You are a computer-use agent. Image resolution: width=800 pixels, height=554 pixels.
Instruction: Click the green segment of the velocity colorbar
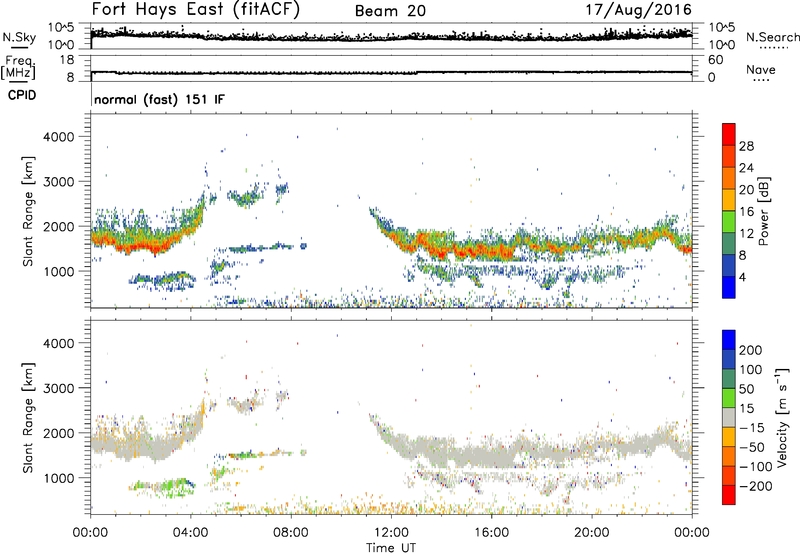click(x=729, y=398)
